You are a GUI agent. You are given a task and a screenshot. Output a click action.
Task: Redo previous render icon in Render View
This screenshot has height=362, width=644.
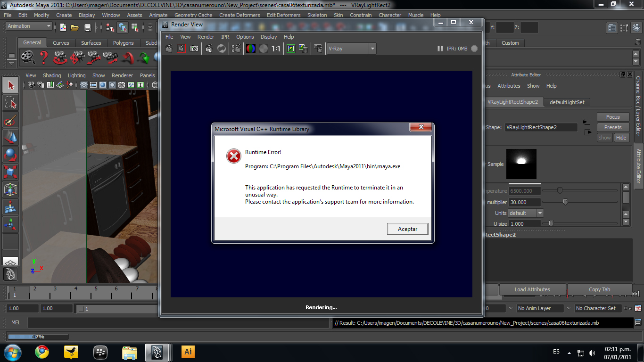tap(170, 48)
